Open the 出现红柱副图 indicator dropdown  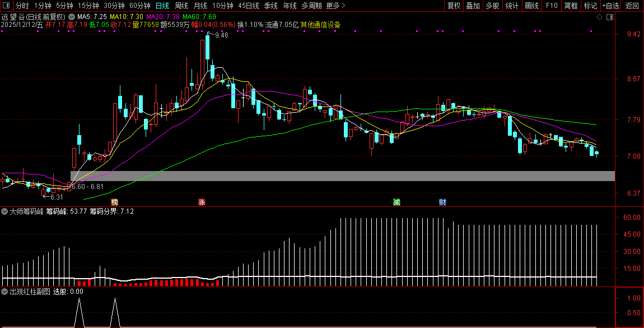pos(5,292)
